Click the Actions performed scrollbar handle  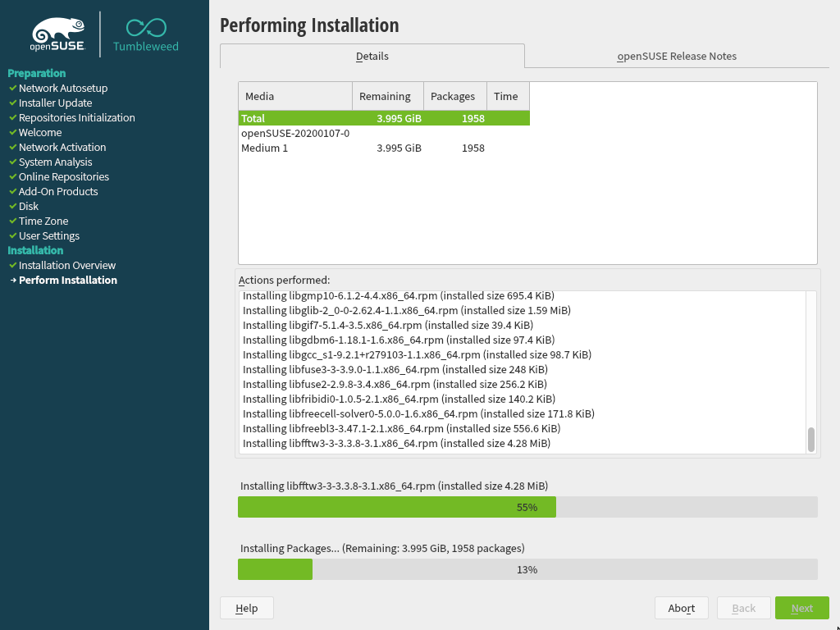[810, 440]
